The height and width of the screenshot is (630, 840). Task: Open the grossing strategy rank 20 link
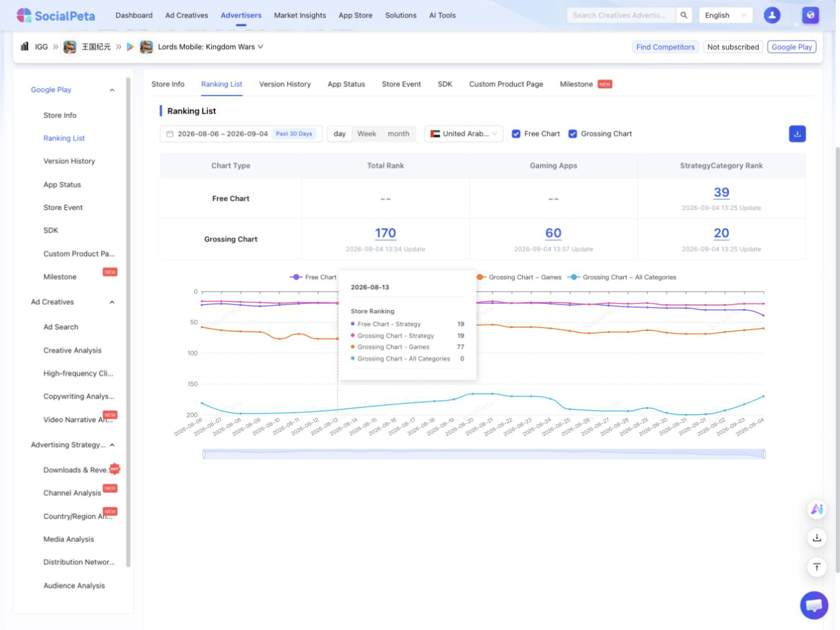[721, 233]
